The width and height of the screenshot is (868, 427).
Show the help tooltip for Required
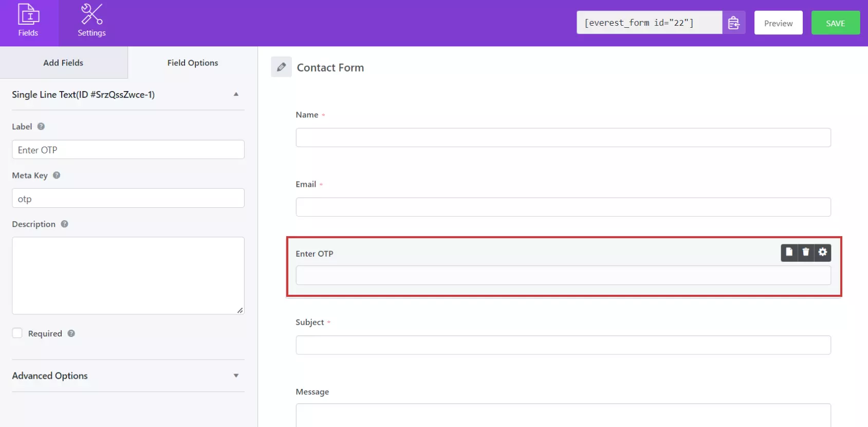pyautogui.click(x=71, y=333)
